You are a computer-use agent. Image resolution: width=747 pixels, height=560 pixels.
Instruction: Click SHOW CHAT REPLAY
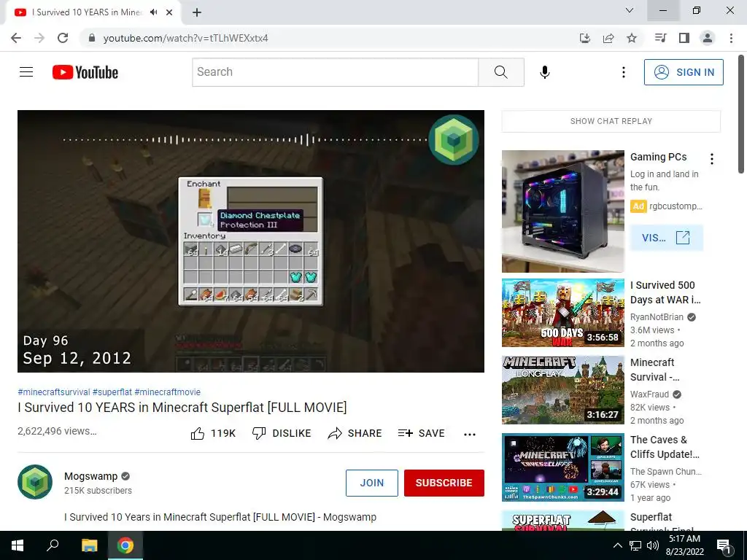coord(611,121)
